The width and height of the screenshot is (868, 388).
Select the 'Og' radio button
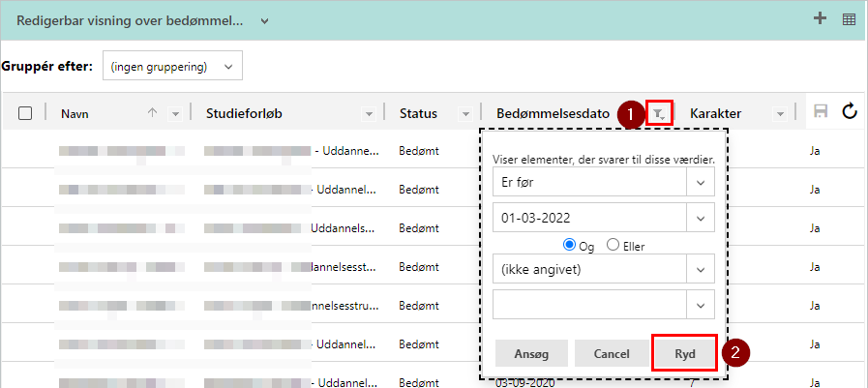tap(569, 245)
